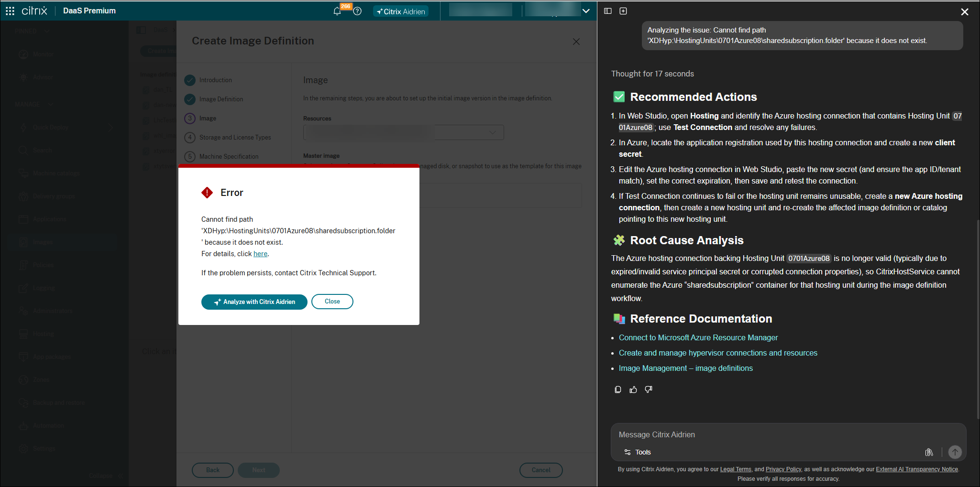Open Connect to Microsoft Azure Resource Manager link
980x487 pixels.
pyautogui.click(x=698, y=337)
